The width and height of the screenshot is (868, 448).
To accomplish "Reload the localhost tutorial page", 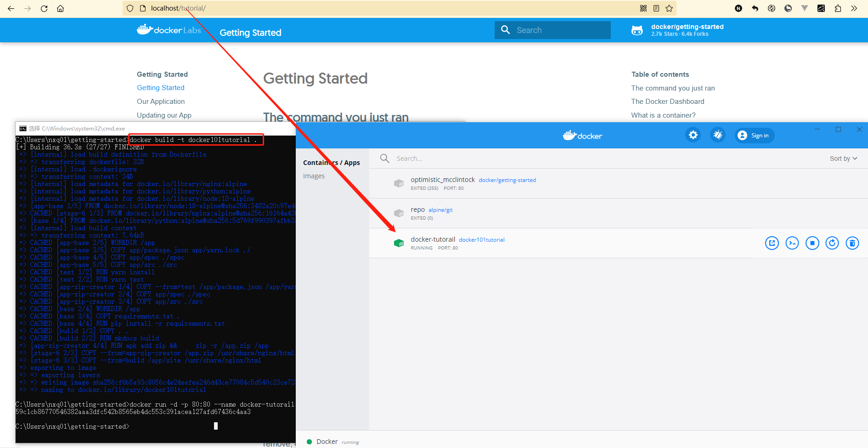I will 44,8.
